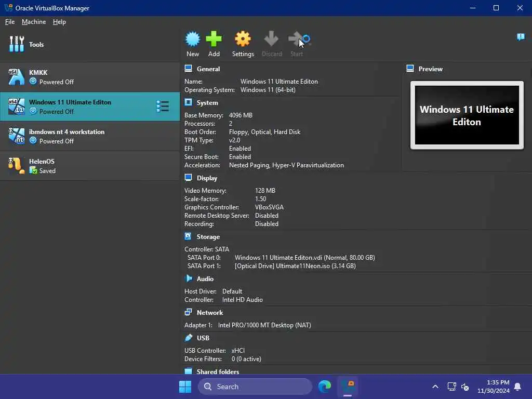Click the Windows 11 VM x64 icon
The width and height of the screenshot is (532, 399).
click(16, 107)
